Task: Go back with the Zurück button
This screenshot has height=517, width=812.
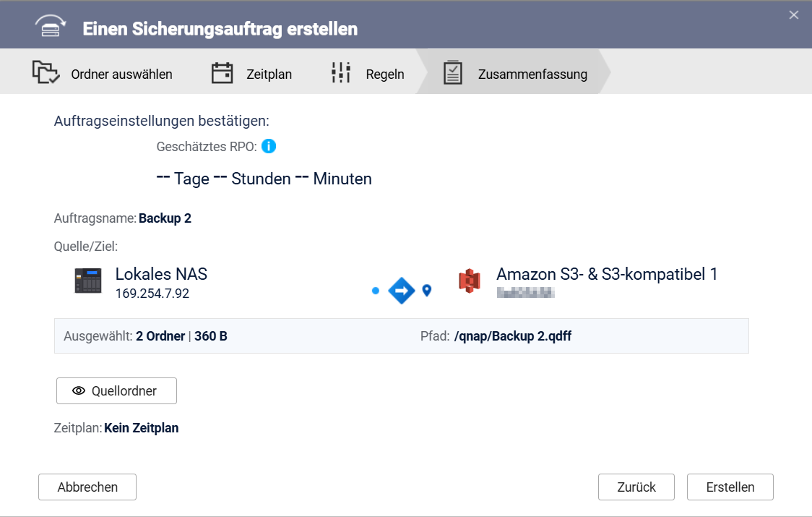Action: 636,487
